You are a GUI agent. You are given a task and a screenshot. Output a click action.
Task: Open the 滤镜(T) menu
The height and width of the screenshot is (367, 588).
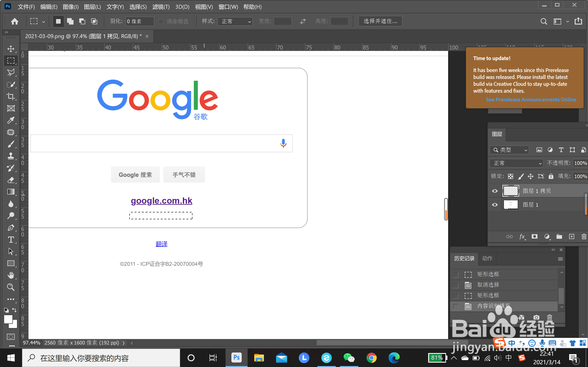click(161, 7)
